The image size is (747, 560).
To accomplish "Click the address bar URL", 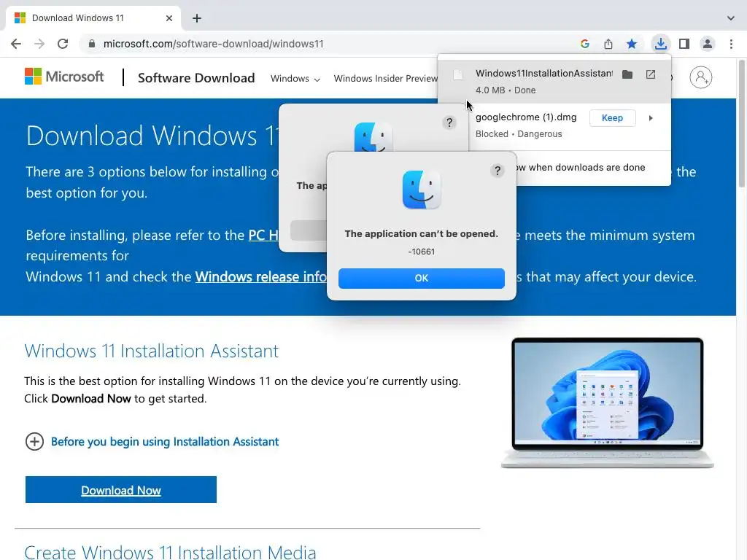I will point(213,44).
